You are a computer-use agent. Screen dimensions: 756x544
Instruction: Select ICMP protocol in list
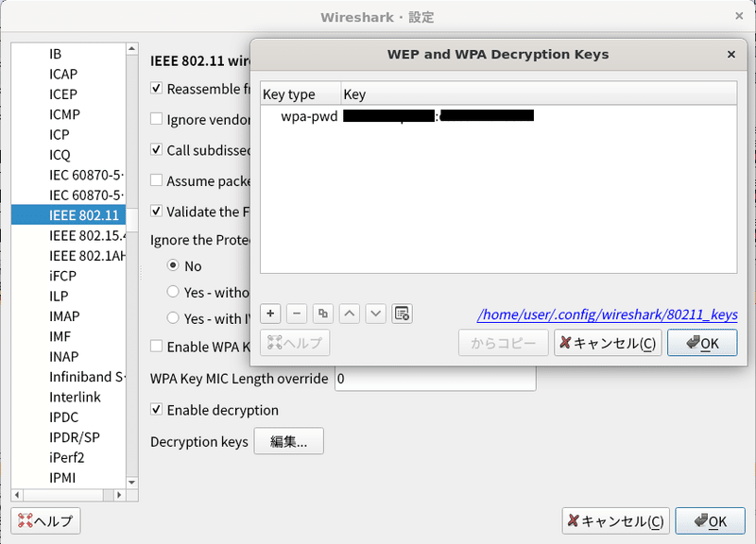[68, 114]
